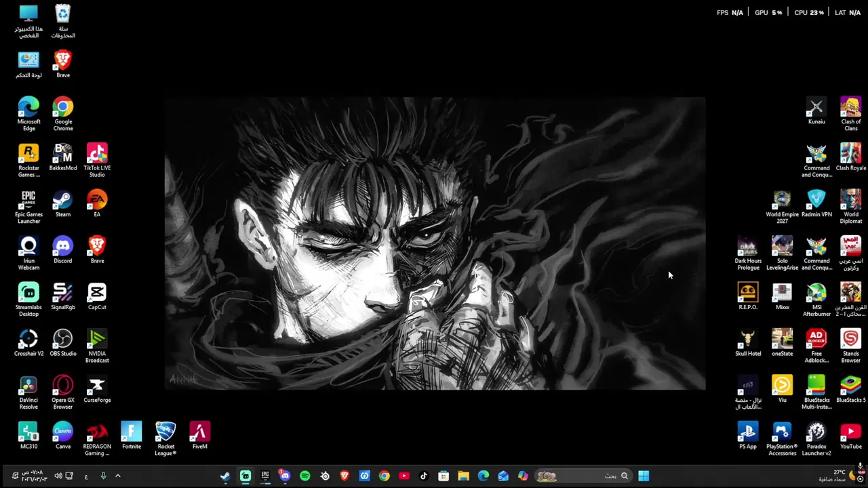Open TikTok LIVE Studio desktop icon
Image resolution: width=868 pixels, height=488 pixels.
(x=97, y=160)
